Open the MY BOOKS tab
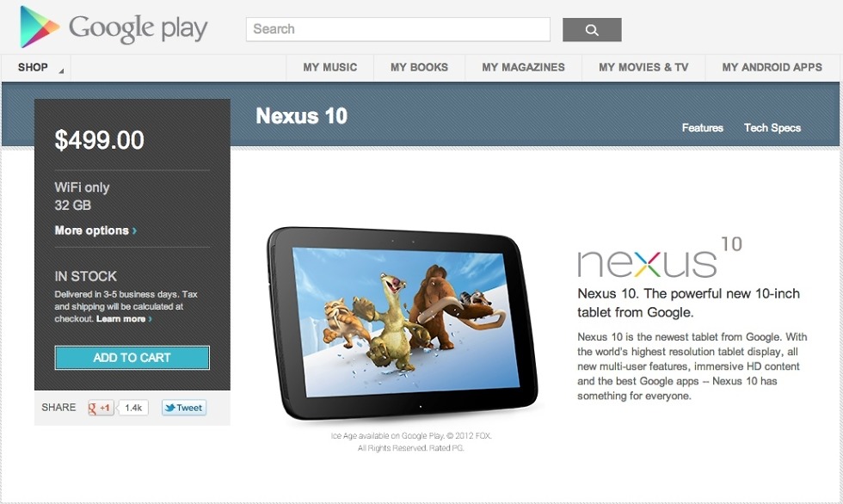Viewport: 843px width, 504px height. [x=420, y=68]
